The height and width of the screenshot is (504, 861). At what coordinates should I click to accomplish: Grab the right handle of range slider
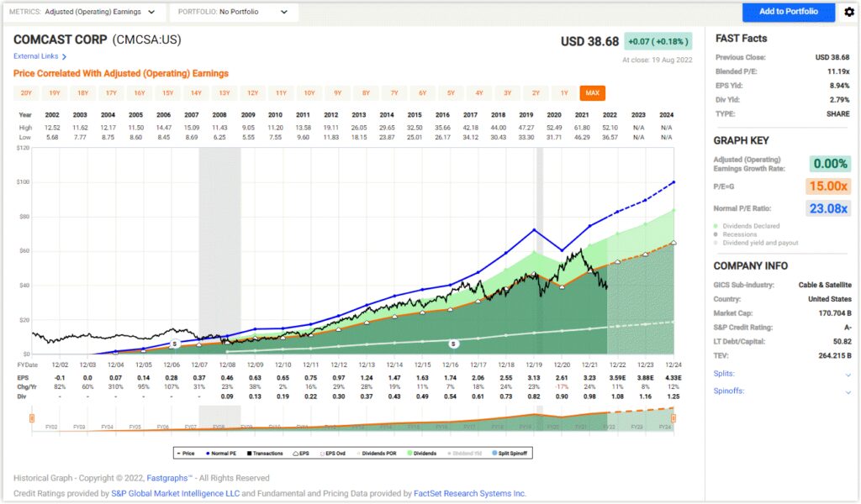click(673, 418)
